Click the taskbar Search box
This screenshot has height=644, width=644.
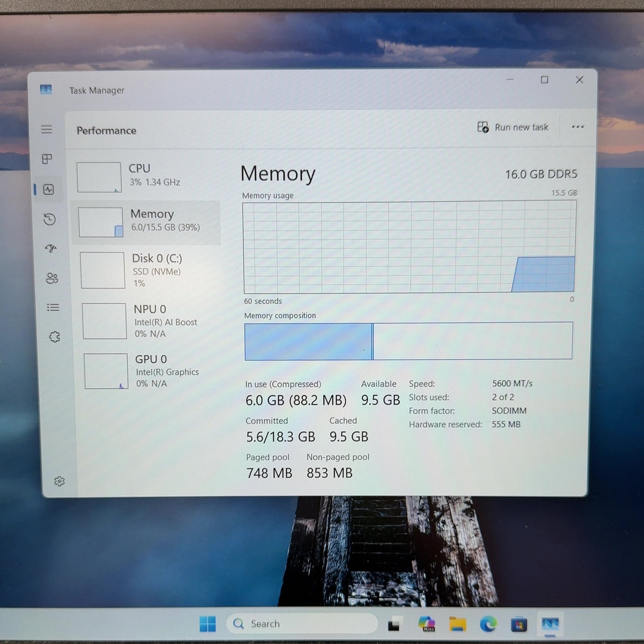pyautogui.click(x=302, y=624)
